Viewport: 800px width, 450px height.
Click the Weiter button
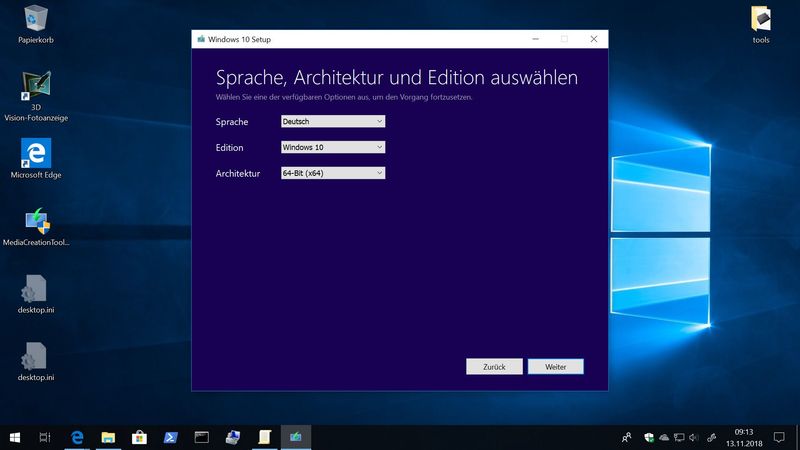click(x=556, y=366)
